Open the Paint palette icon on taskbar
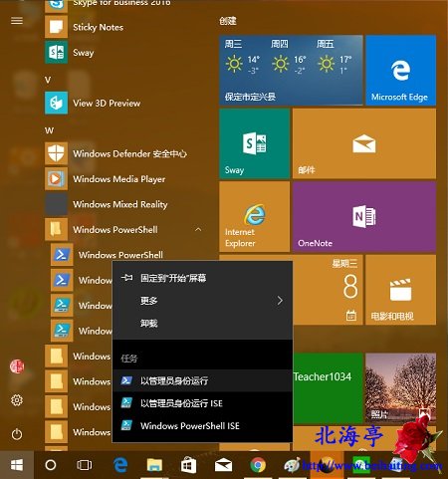448x479 pixels. [x=292, y=465]
